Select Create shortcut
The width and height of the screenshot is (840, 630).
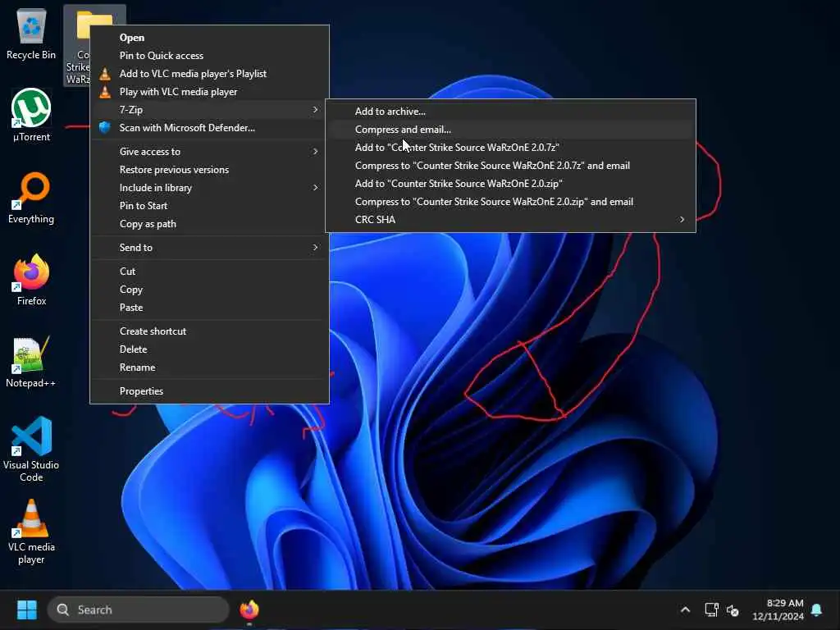click(209, 331)
